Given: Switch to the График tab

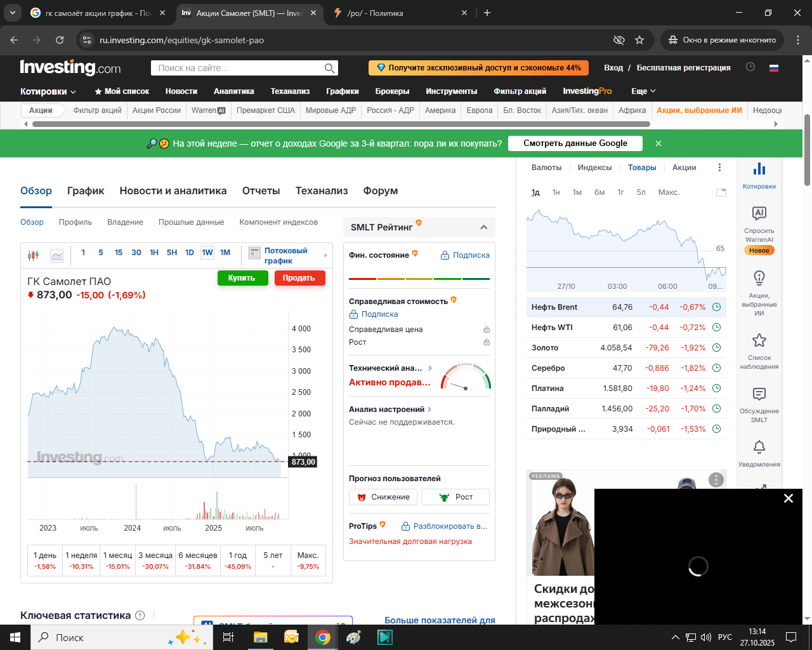Looking at the screenshot, I should click(86, 191).
